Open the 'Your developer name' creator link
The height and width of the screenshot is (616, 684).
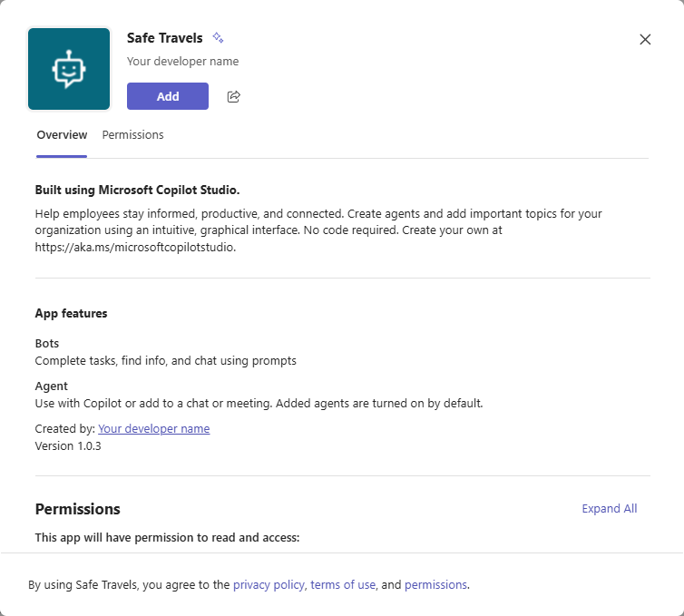tap(153, 428)
